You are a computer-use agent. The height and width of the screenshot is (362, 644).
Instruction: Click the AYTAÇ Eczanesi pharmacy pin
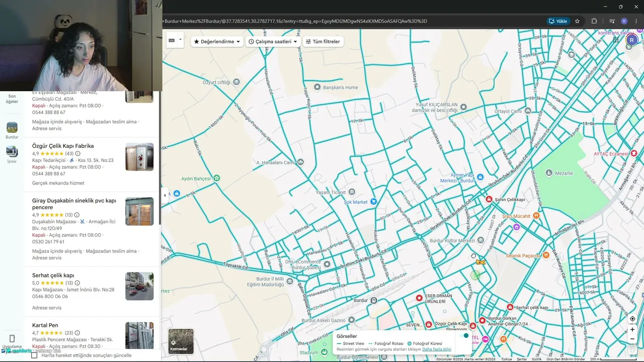coord(634,153)
